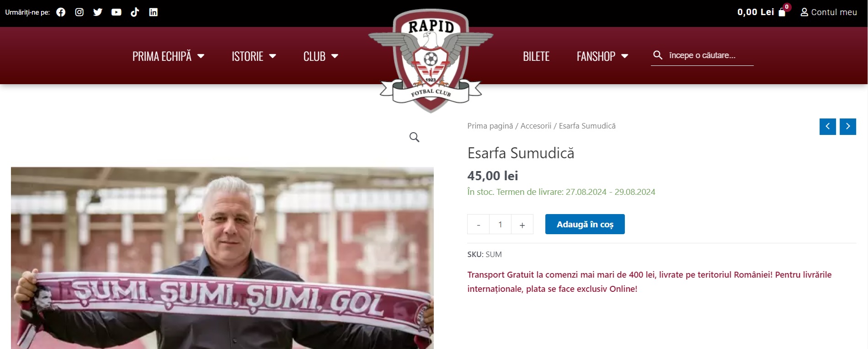Expand the Prima Echipă menu
Viewport: 868px width, 349px height.
(x=168, y=56)
